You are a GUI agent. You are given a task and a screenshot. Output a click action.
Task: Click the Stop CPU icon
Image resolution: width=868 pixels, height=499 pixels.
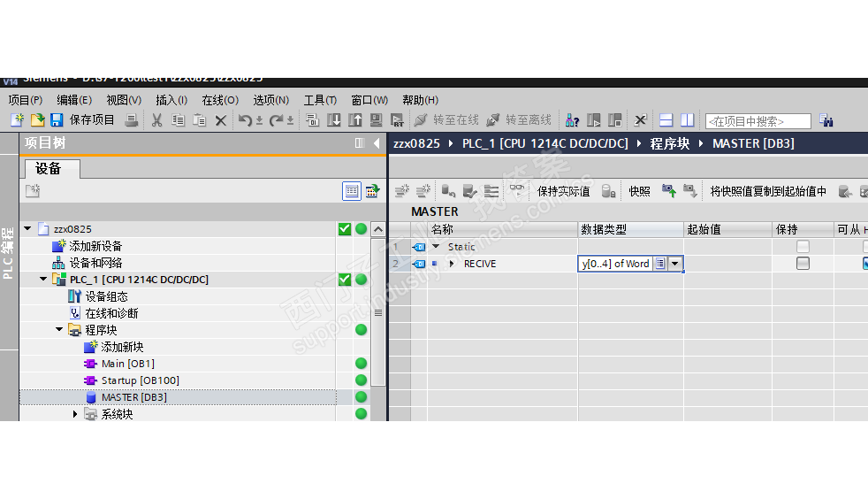pyautogui.click(x=614, y=120)
